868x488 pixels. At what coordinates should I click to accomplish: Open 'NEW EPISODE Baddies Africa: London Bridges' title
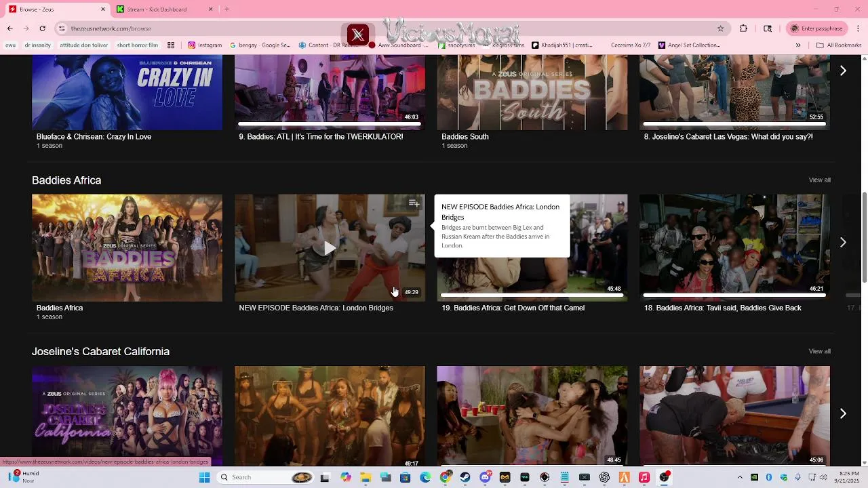316,308
